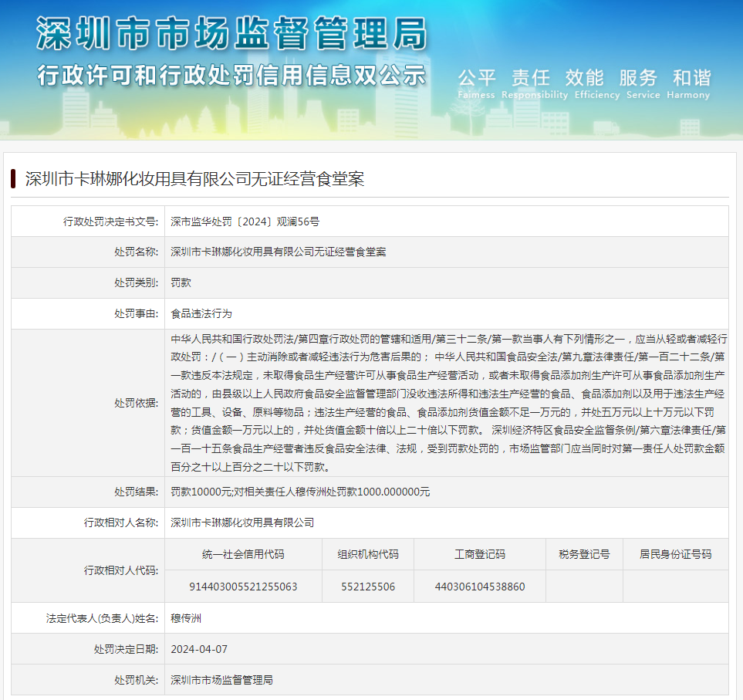The image size is (743, 700).
Task: Click the 行政相对人代码 label
Action: pos(121,570)
